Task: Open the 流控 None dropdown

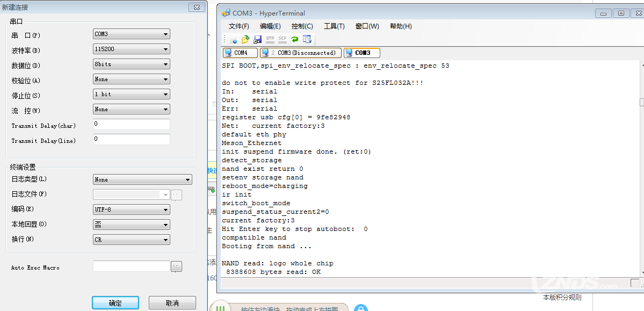Action: (x=132, y=109)
